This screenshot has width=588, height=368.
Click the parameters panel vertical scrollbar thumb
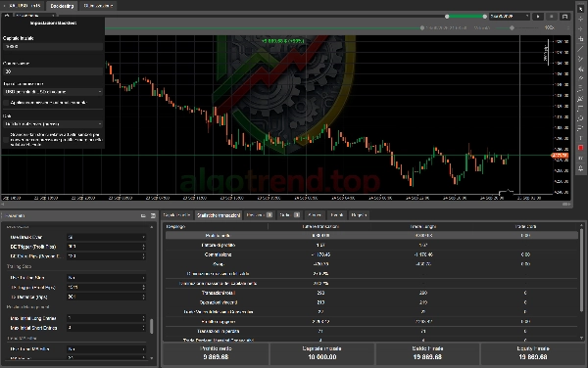click(152, 326)
